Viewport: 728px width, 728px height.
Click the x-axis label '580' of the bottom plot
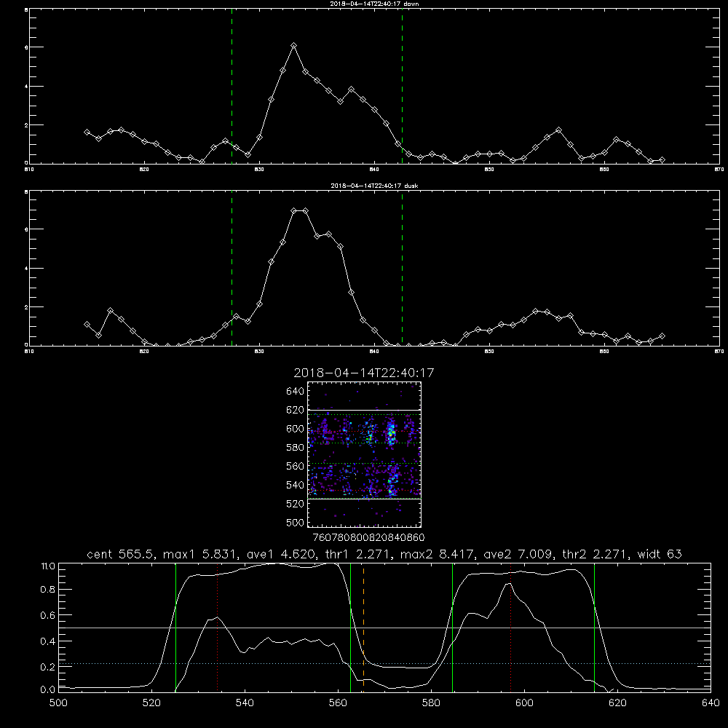coord(431,703)
